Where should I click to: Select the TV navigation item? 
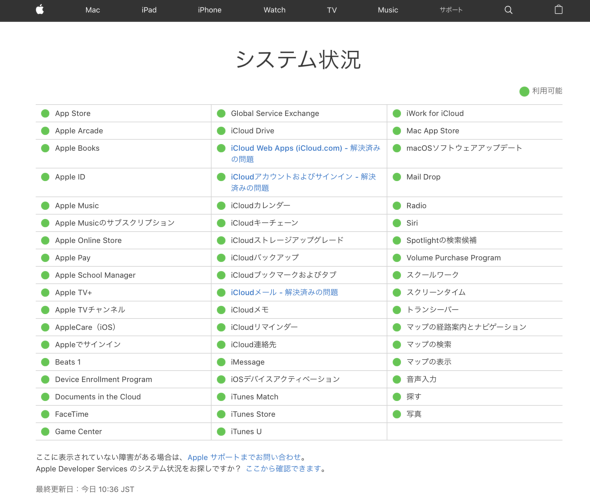(x=332, y=10)
